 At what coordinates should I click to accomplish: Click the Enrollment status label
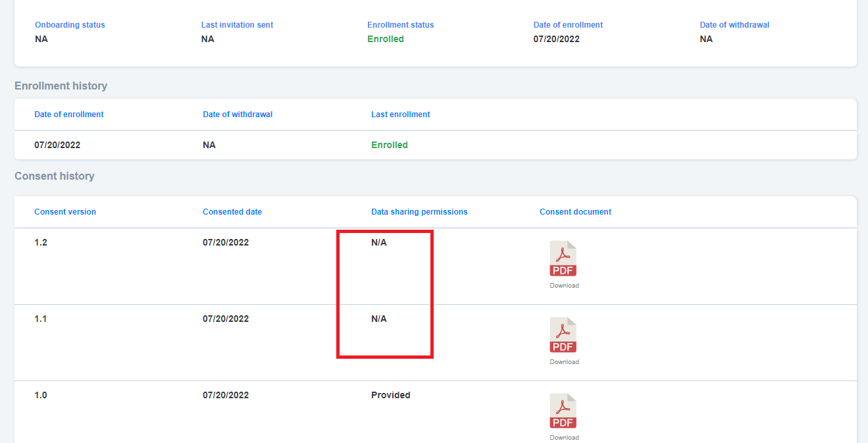(x=401, y=25)
